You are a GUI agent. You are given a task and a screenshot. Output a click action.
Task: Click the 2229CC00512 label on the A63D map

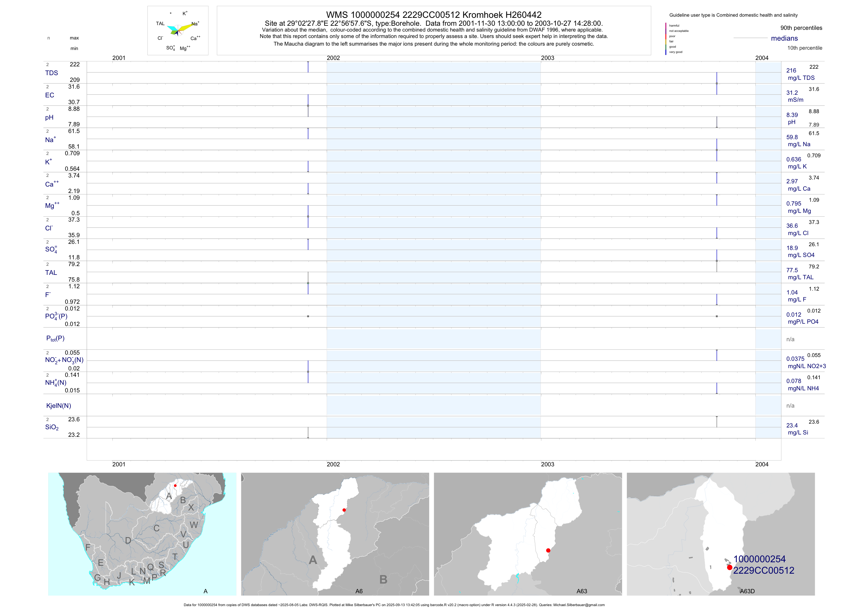763,570
